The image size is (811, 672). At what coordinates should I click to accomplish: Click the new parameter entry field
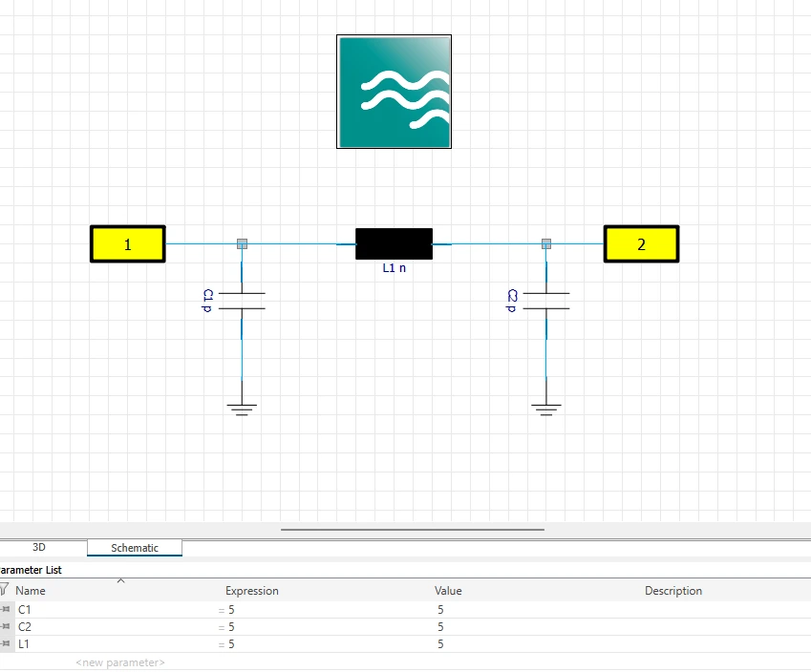[120, 662]
